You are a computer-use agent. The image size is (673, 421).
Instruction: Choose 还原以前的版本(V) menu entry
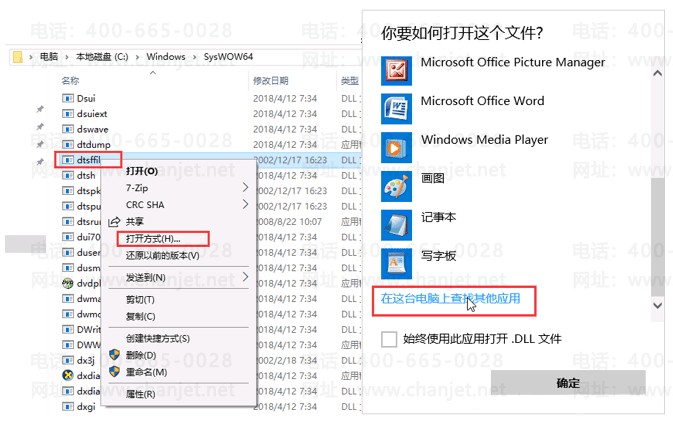point(162,255)
